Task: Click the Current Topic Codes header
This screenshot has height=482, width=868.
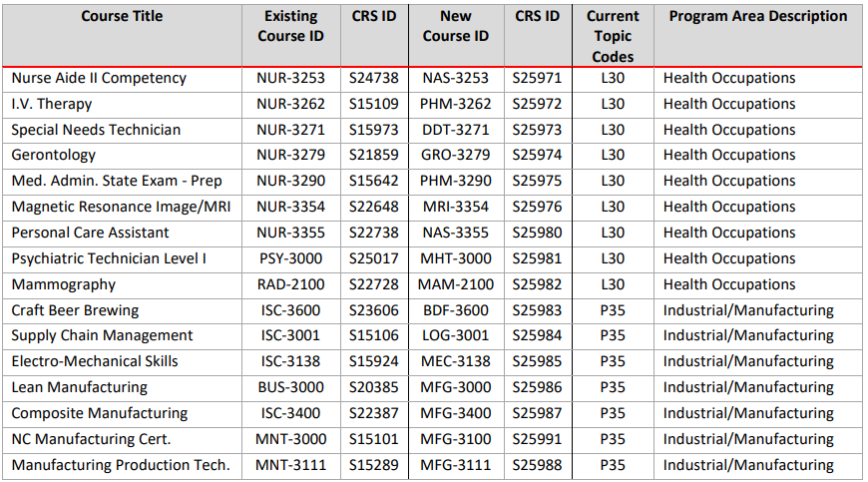Action: click(613, 36)
